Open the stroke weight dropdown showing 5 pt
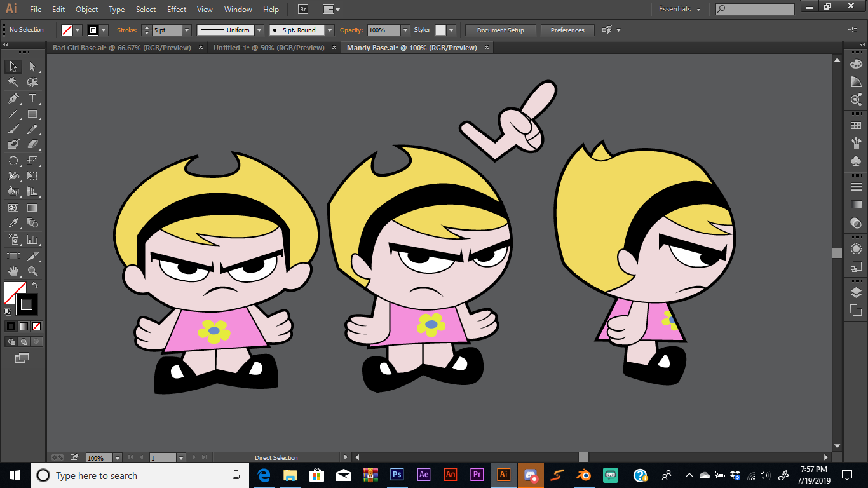Screen dimensions: 868x488 pyautogui.click(x=187, y=30)
